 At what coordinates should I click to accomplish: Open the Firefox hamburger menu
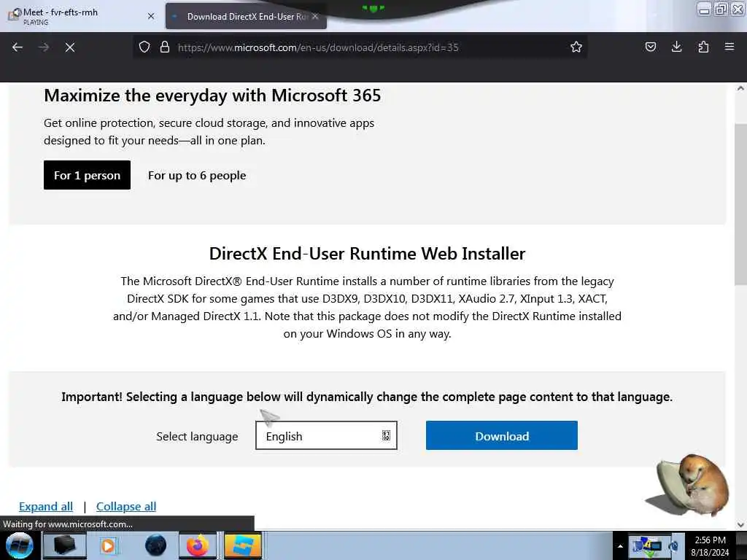(729, 47)
